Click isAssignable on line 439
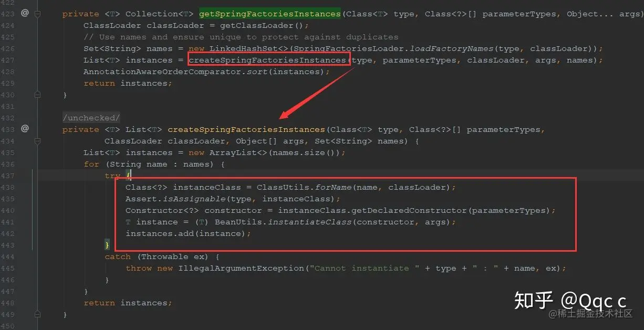644x330 pixels. [194, 199]
